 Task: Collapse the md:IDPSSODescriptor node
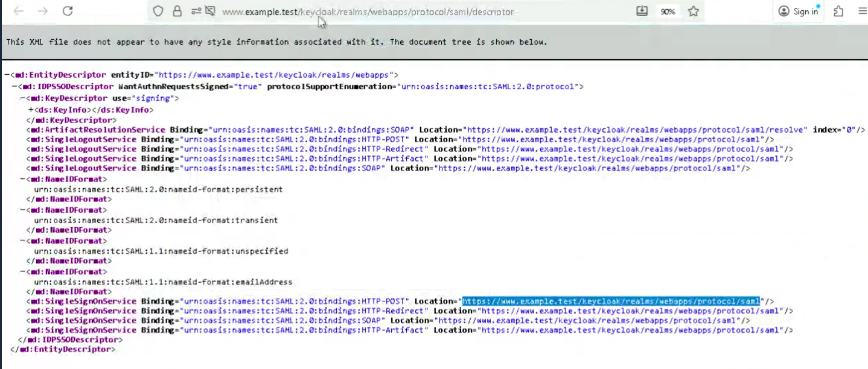coord(14,87)
